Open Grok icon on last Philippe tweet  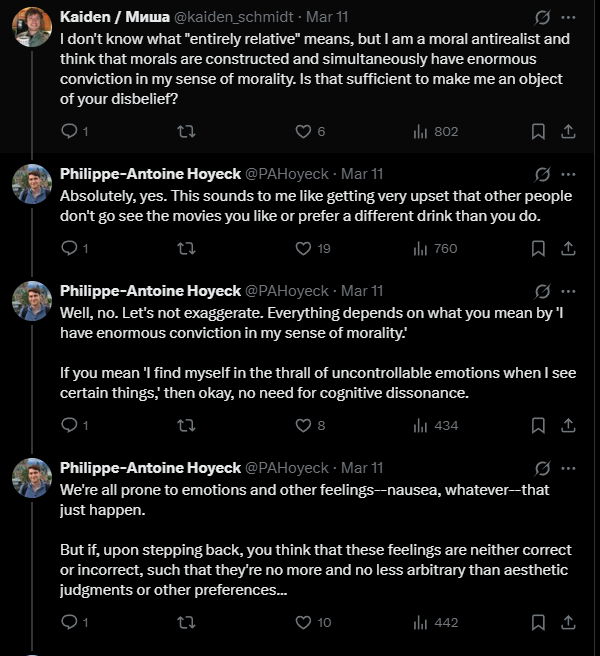(x=542, y=468)
